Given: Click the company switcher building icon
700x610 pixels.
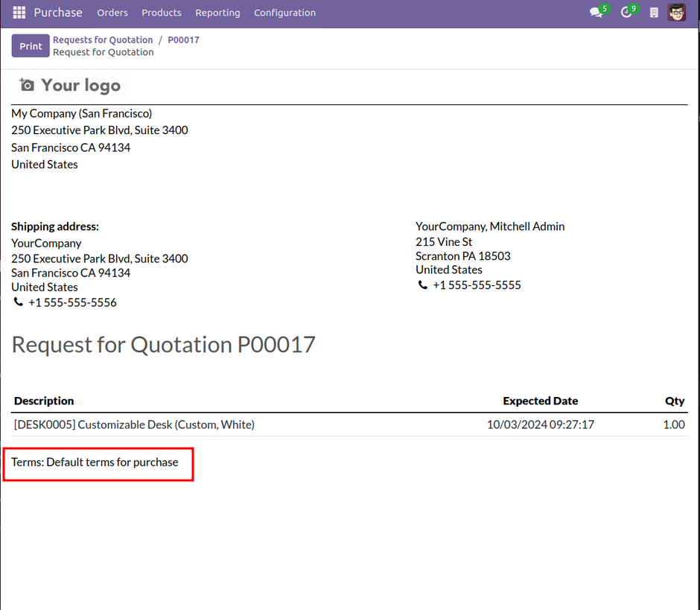Looking at the screenshot, I should pyautogui.click(x=654, y=13).
